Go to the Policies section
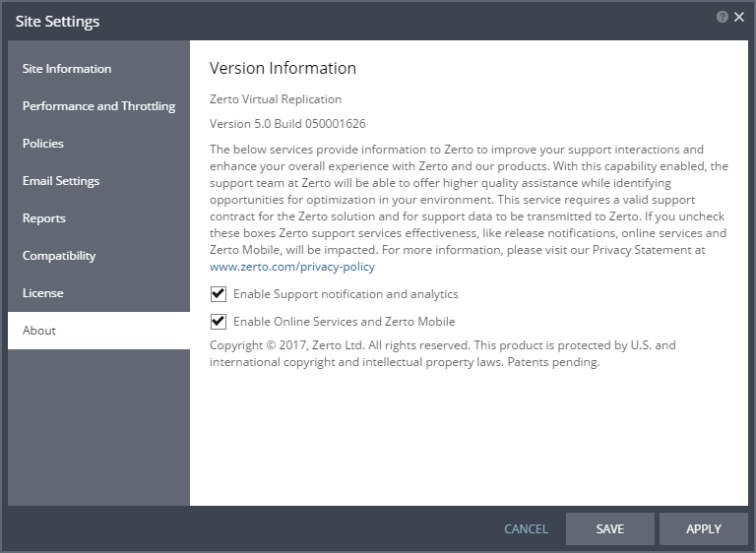The height and width of the screenshot is (553, 756). point(98,144)
